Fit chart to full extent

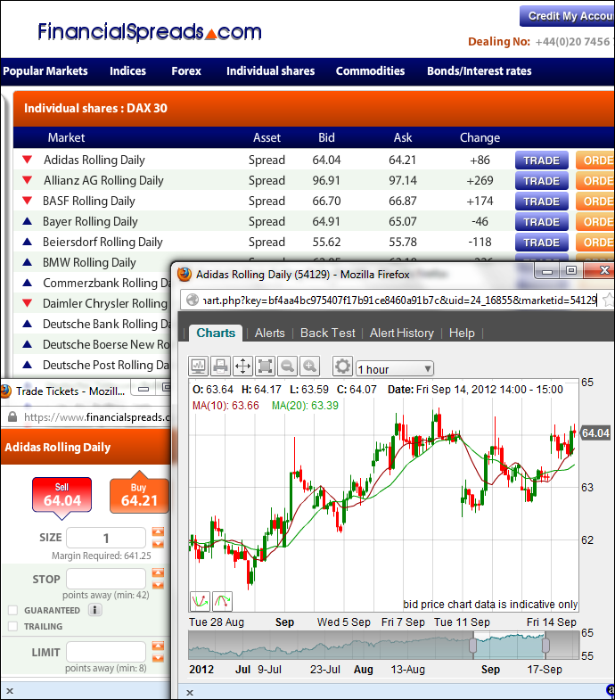point(265,366)
